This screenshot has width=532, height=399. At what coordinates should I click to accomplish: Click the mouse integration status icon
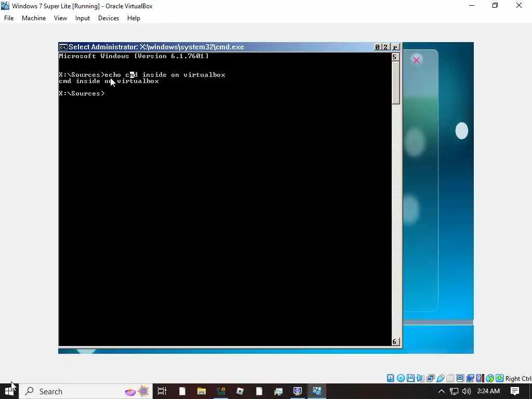point(489,378)
